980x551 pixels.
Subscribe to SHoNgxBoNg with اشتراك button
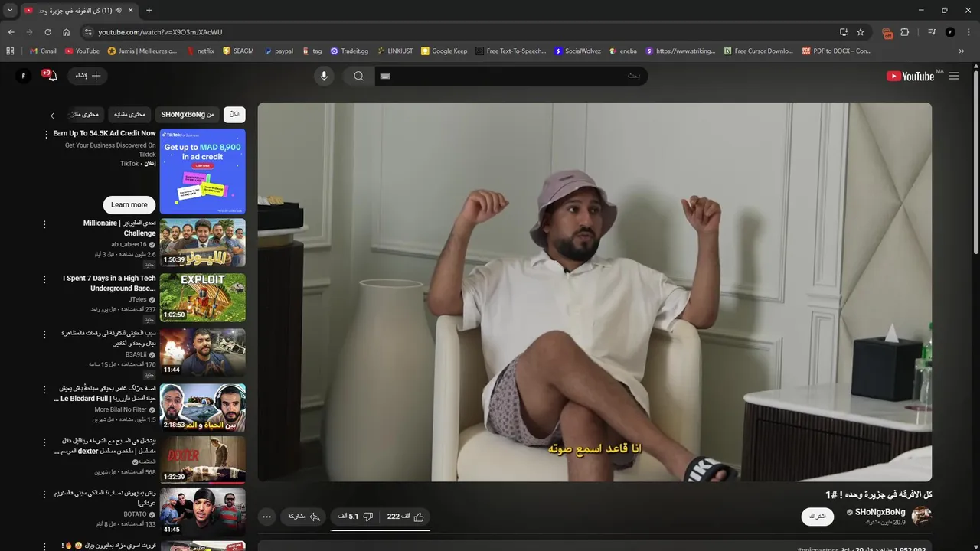[818, 516]
